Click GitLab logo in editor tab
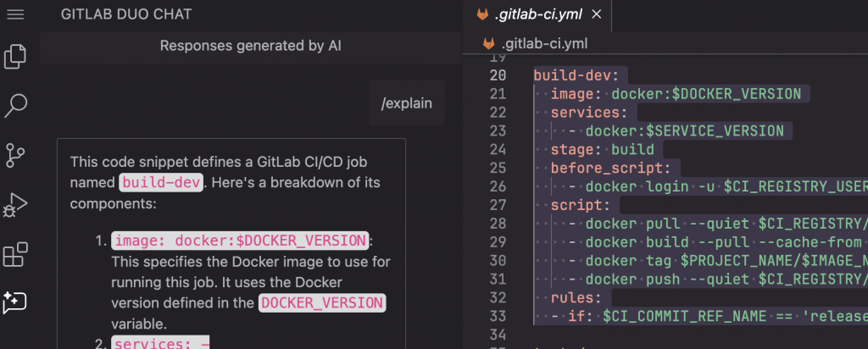This screenshot has height=349, width=868. (x=482, y=15)
